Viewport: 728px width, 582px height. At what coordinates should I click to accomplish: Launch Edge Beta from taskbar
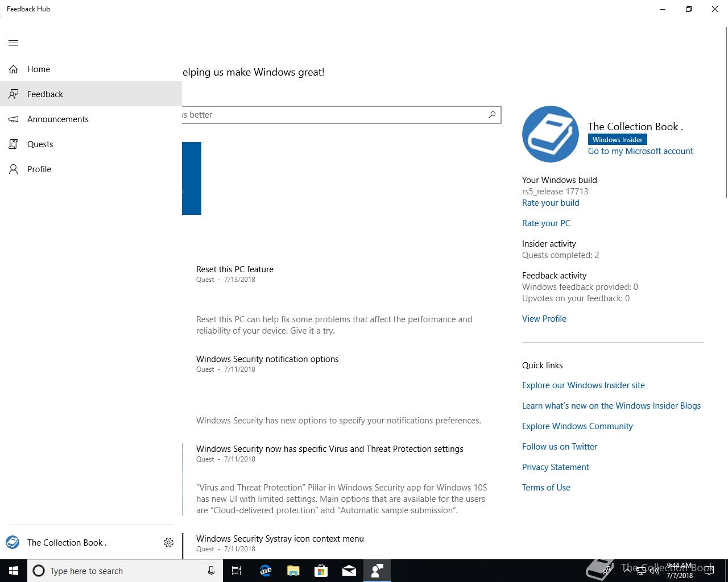[x=265, y=571]
